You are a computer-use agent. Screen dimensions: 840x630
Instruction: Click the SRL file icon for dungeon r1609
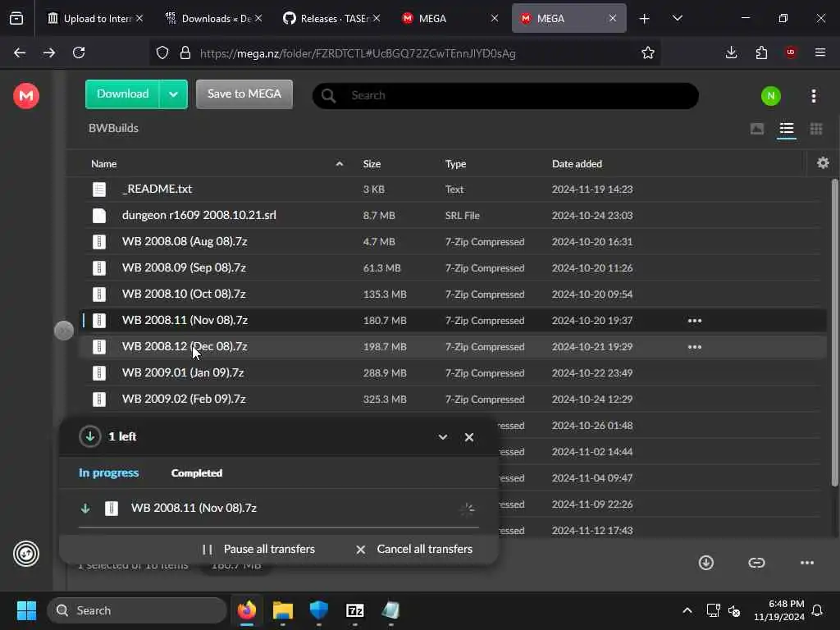coord(99,216)
